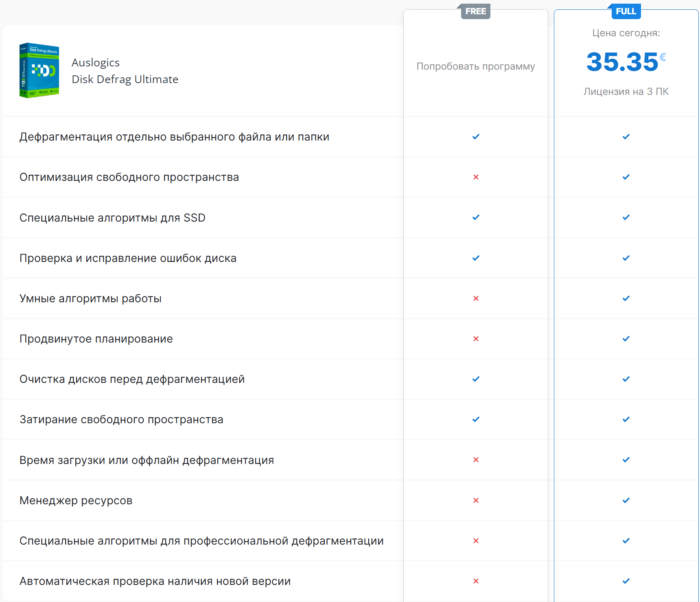Click FREE red cross for 'Оптимизация свободного пространства'
The height and width of the screenshot is (602, 700).
[476, 177]
